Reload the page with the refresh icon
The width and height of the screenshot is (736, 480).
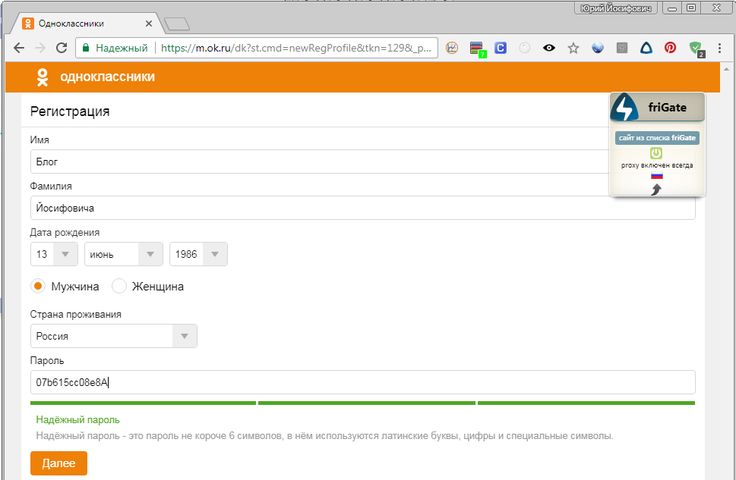click(x=61, y=48)
